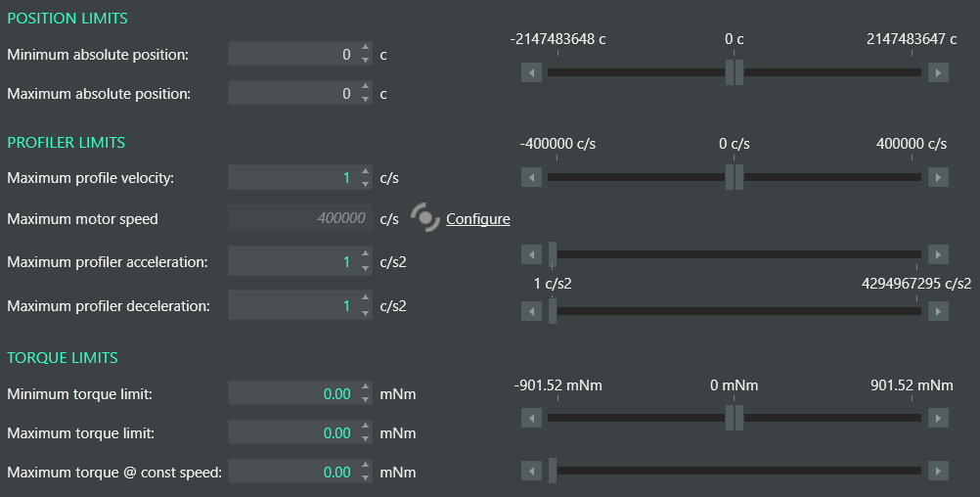The width and height of the screenshot is (980, 497).
Task: Click right arrow of position limits slider
Action: tap(938, 72)
